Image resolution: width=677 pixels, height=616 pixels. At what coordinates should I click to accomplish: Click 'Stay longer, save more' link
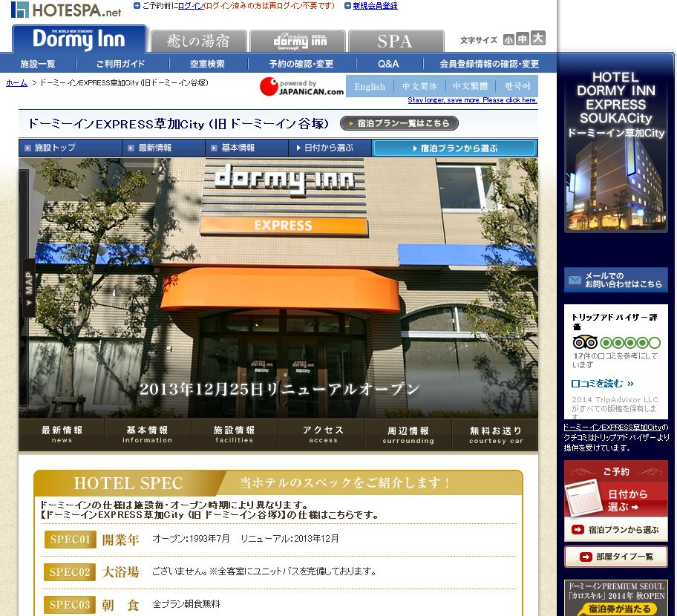point(472,100)
